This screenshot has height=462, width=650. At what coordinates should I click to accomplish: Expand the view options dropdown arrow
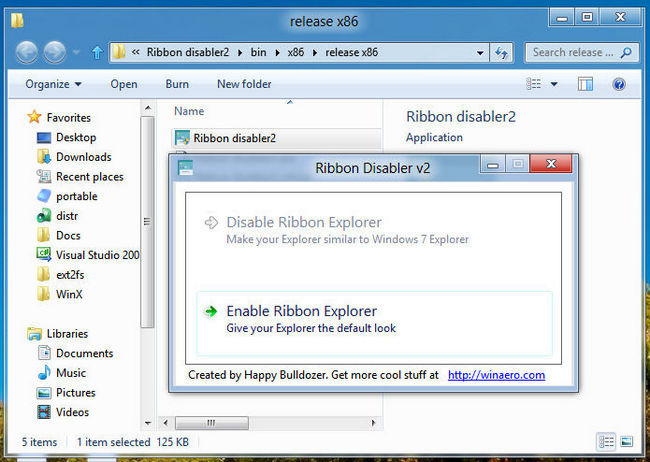[x=554, y=85]
